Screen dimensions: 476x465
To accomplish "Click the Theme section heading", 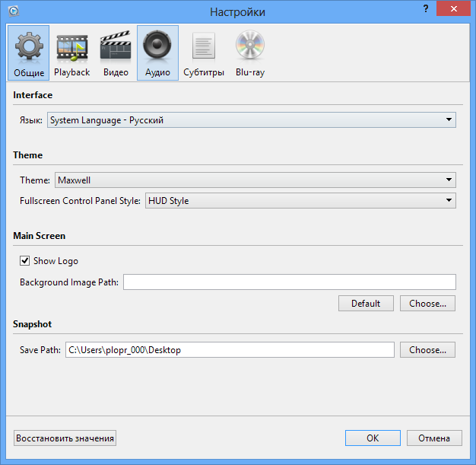I will tap(27, 155).
